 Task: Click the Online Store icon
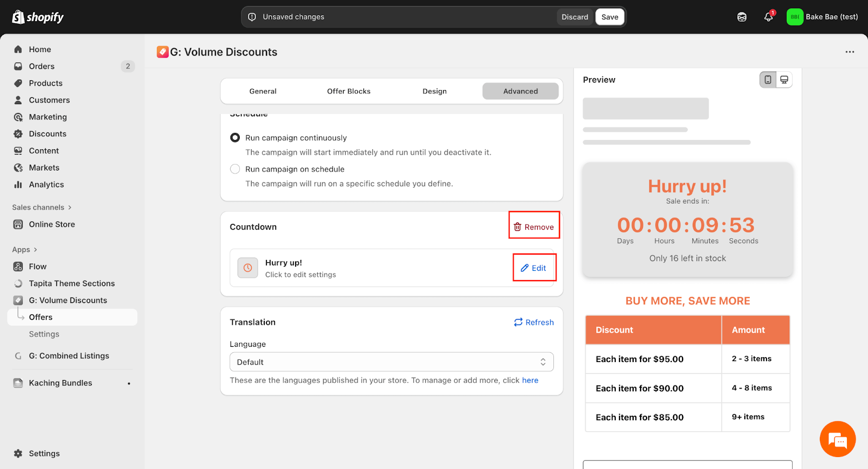coord(18,224)
